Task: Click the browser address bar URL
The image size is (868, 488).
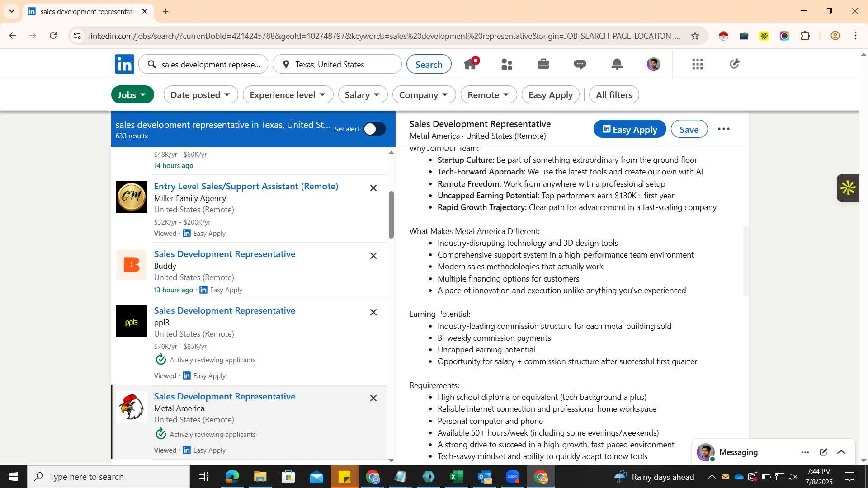Action: 384,36
